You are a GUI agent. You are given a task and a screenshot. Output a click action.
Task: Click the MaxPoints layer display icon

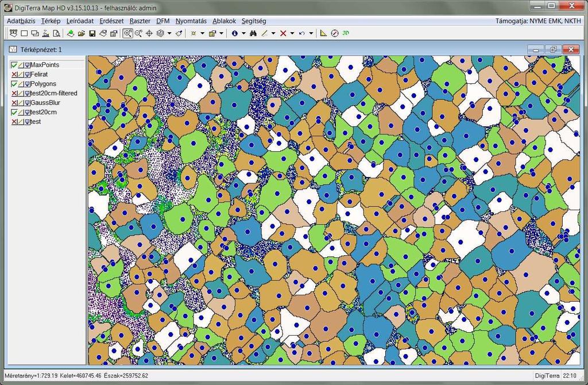[28, 65]
